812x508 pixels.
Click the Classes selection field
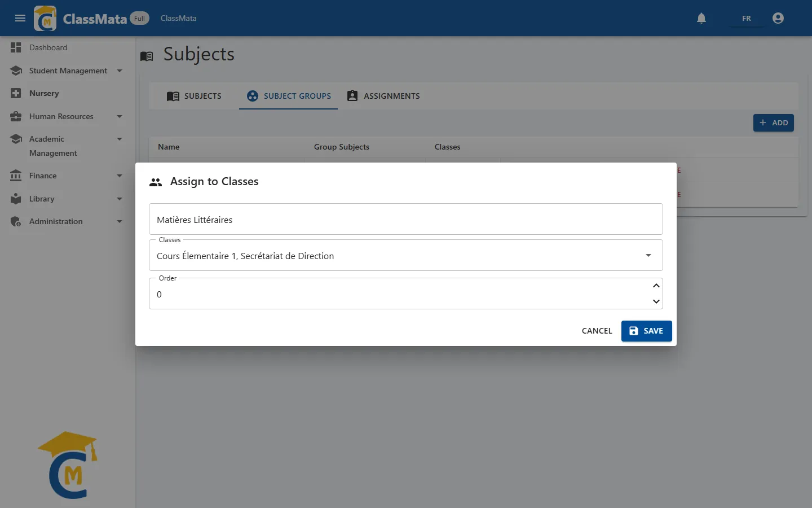(x=406, y=256)
